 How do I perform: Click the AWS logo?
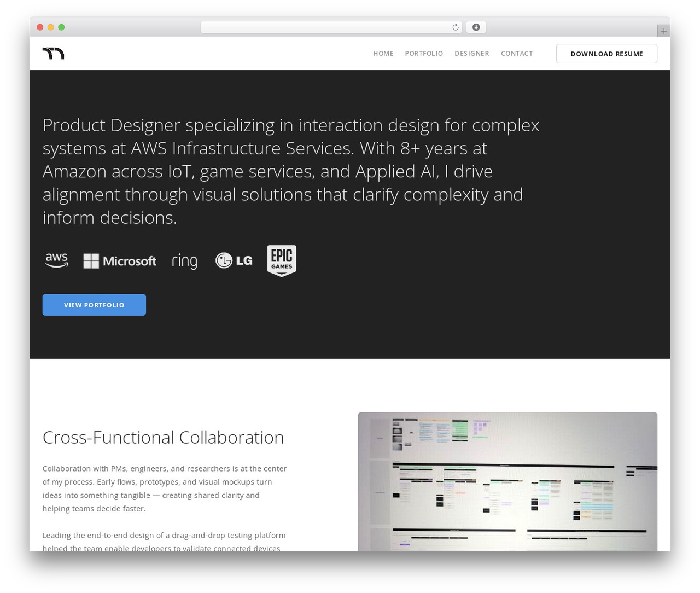click(57, 260)
